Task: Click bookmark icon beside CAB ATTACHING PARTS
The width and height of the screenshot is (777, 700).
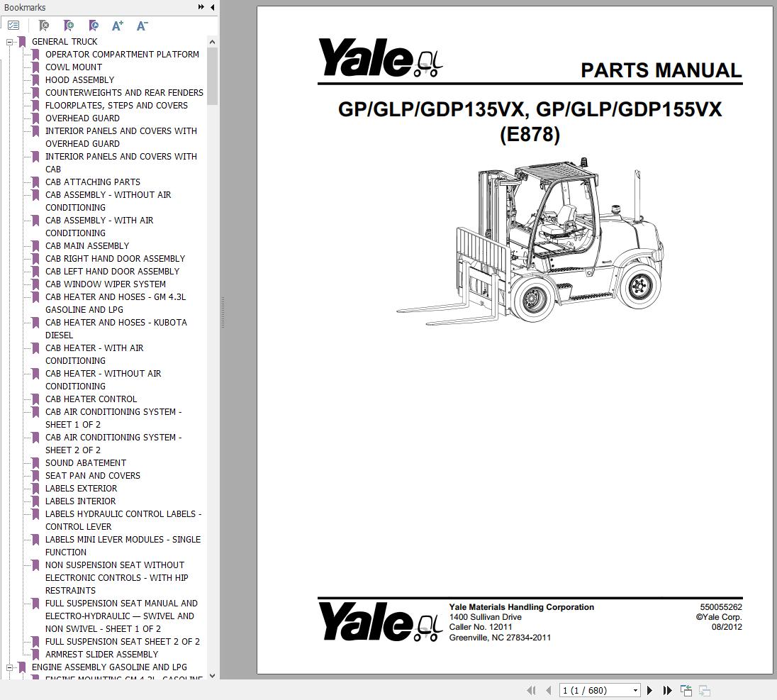Action: (35, 182)
